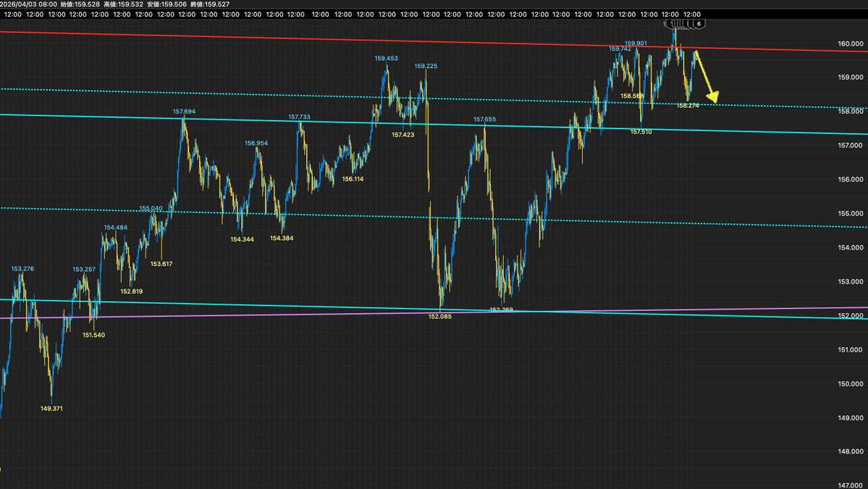This screenshot has height=489, width=868.
Task: Click the 156.954 peak label
Action: pos(256,143)
